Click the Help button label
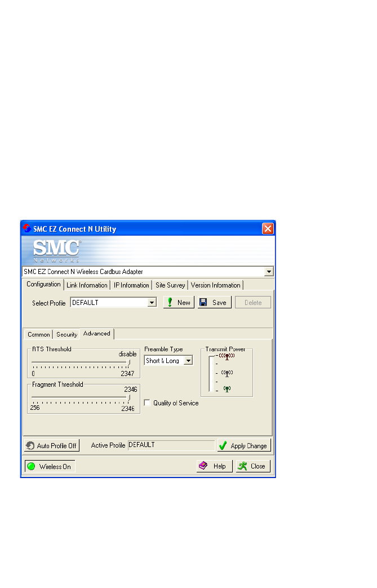377x588 pixels. [x=220, y=466]
